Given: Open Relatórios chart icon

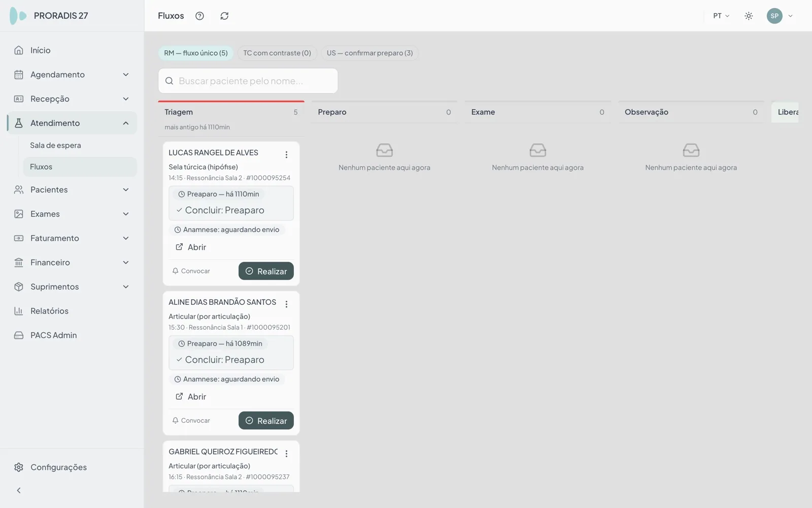Looking at the screenshot, I should (19, 311).
